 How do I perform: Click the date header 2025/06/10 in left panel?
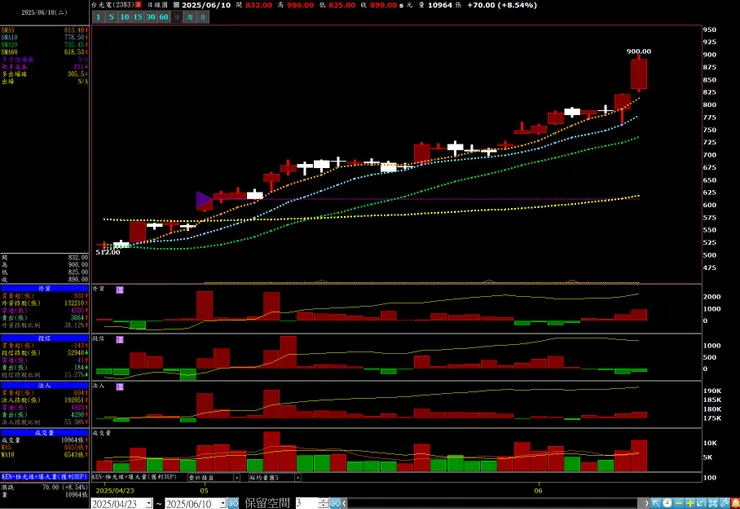point(44,13)
